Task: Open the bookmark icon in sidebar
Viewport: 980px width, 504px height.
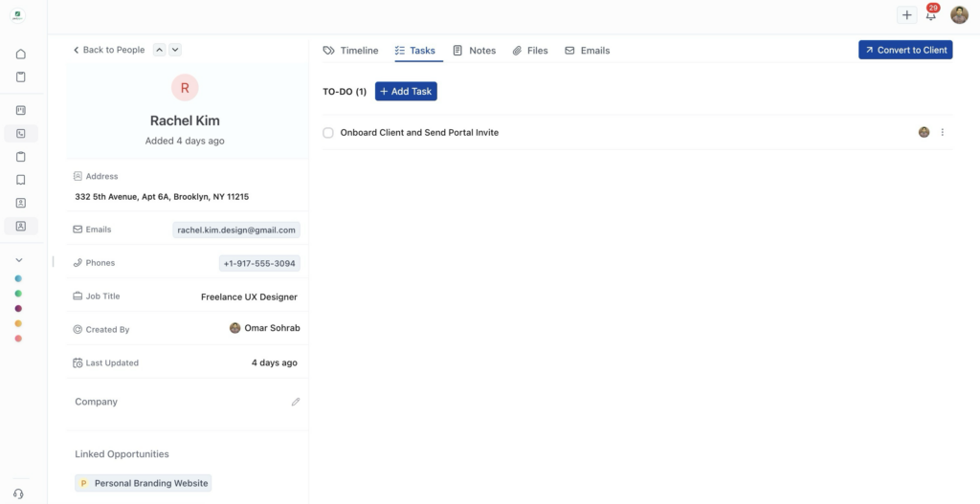Action: [x=21, y=180]
